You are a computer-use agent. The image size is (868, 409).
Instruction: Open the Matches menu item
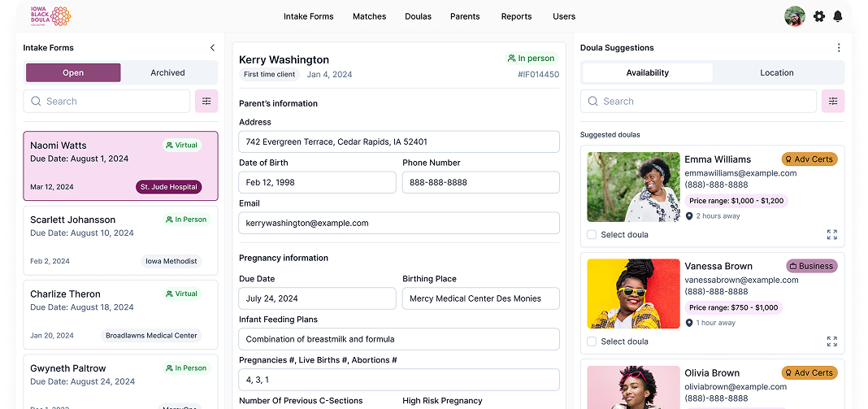click(369, 16)
